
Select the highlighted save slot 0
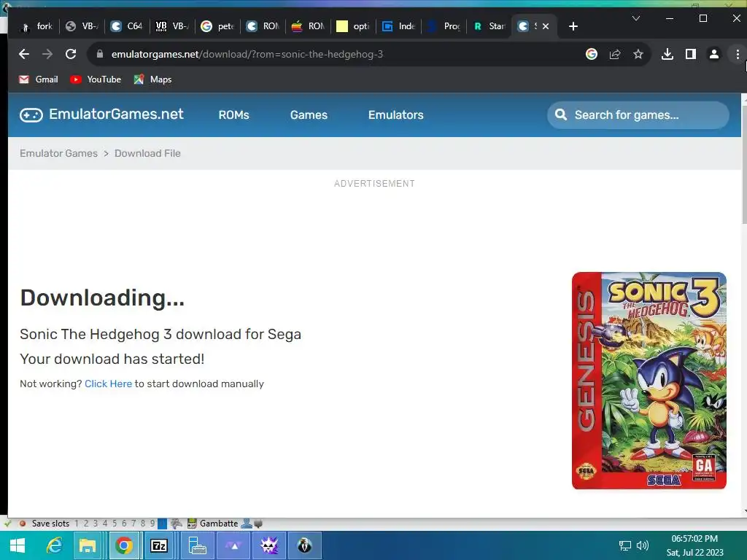coord(162,524)
